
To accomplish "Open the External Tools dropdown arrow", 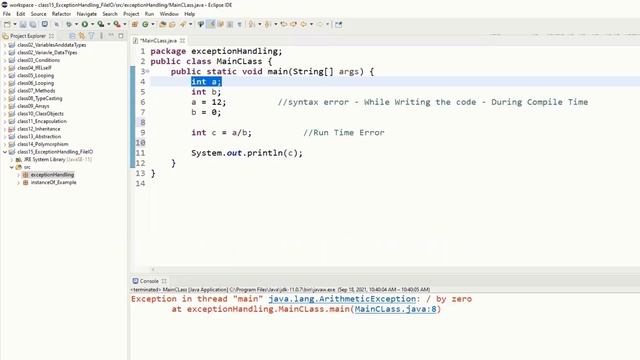I will point(125,24).
